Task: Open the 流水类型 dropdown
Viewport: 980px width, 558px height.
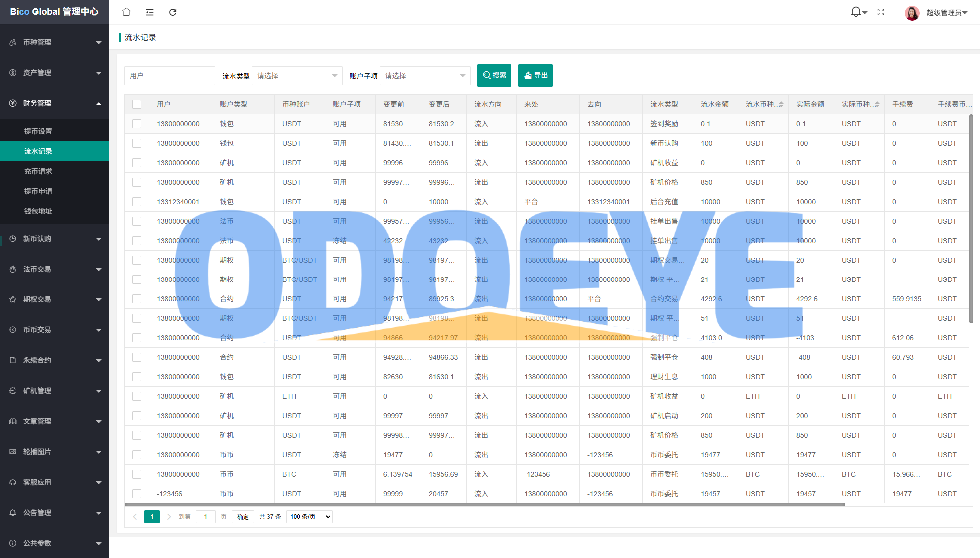Action: click(x=297, y=76)
